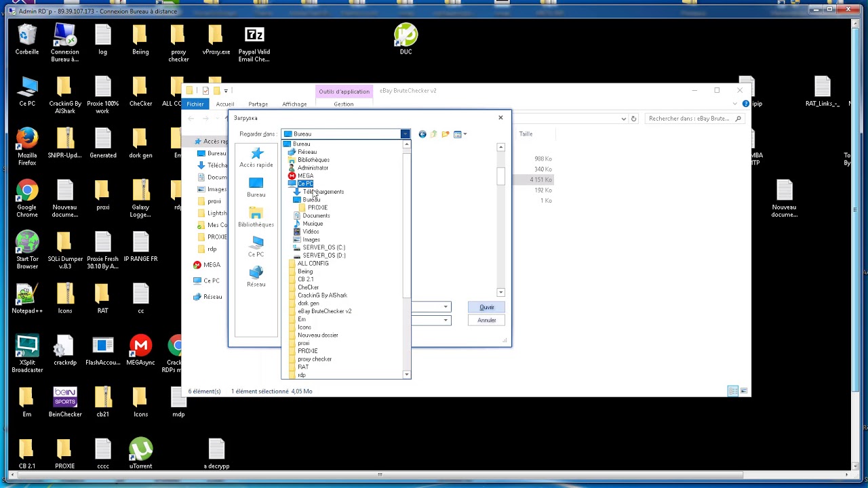Select Paypal Valid Email Checker 7z icon
Viewport: 868px width, 488px height.
click(254, 43)
